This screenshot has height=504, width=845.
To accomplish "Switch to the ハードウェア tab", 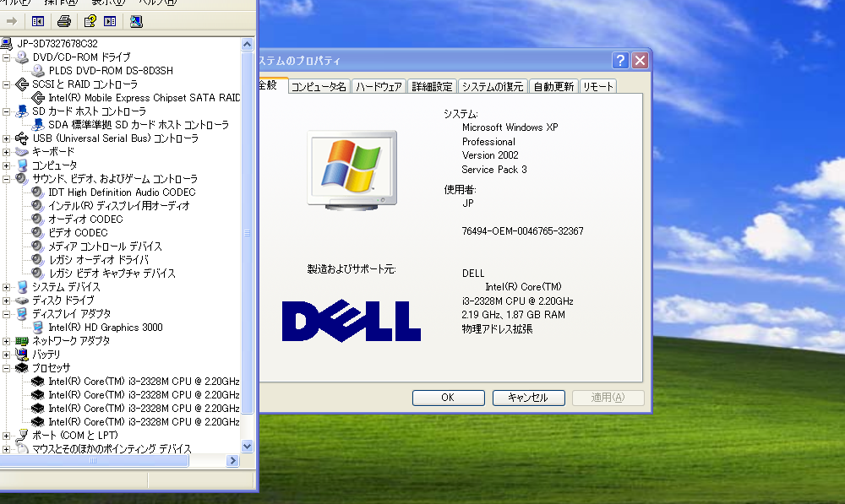I will pyautogui.click(x=379, y=87).
